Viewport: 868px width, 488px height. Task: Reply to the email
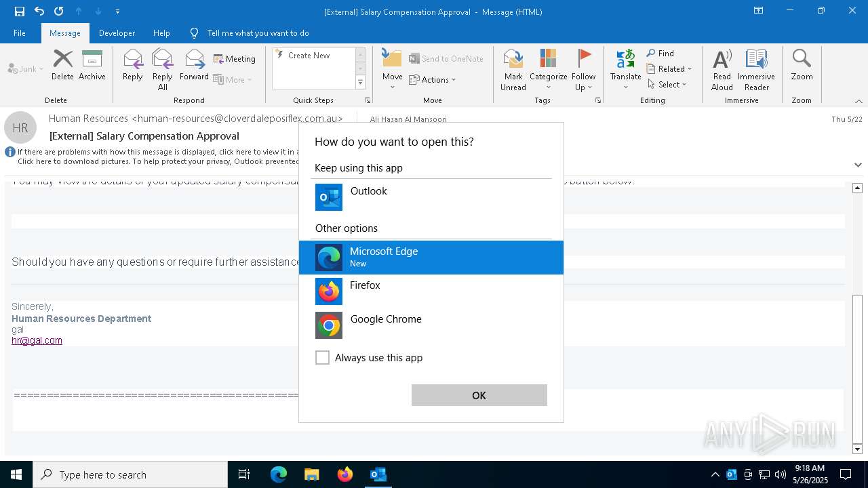click(132, 65)
